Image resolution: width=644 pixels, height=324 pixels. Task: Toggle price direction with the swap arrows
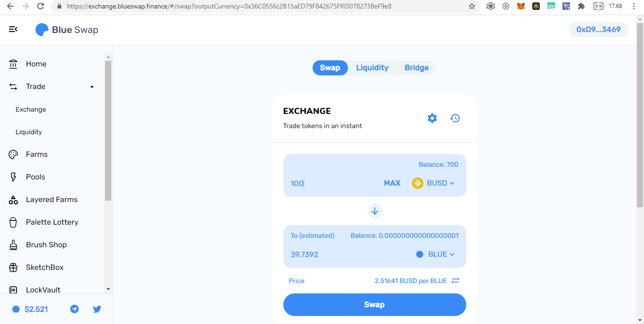[x=455, y=281]
